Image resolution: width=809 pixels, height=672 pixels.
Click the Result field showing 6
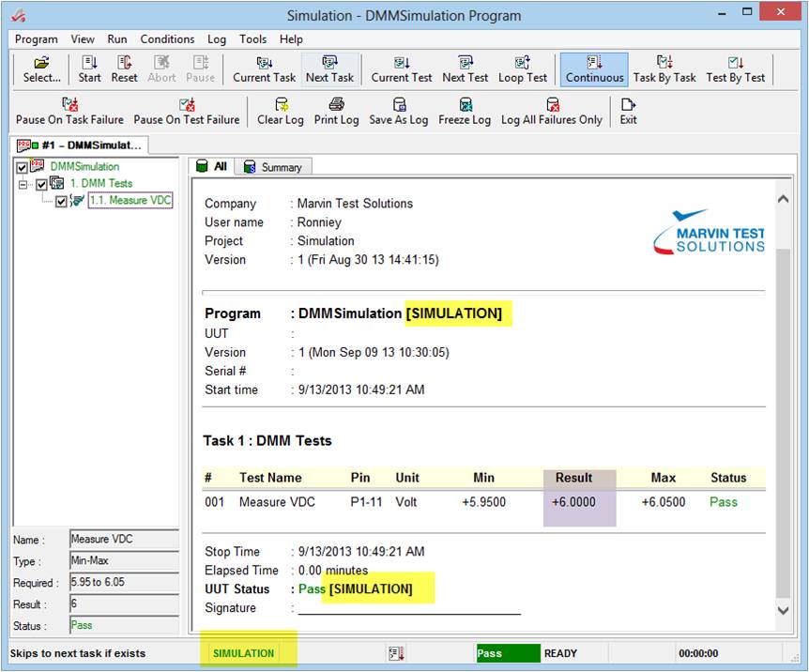click(124, 604)
